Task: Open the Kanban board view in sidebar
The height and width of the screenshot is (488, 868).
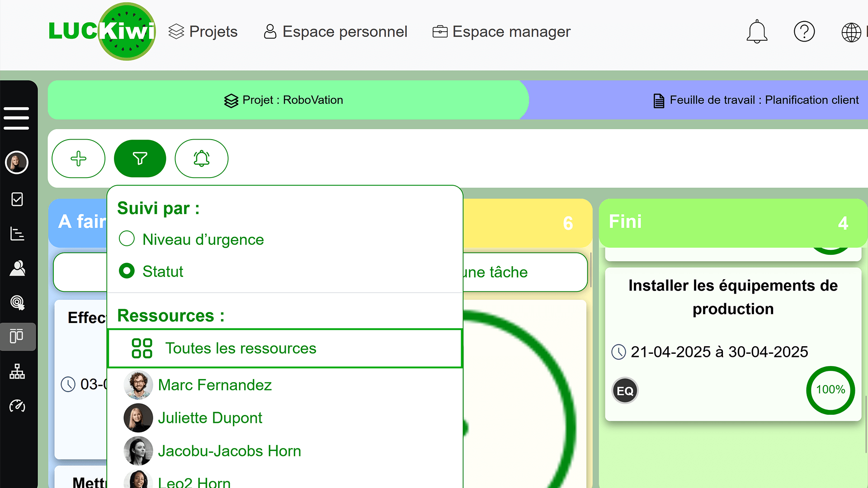Action: [x=17, y=337]
